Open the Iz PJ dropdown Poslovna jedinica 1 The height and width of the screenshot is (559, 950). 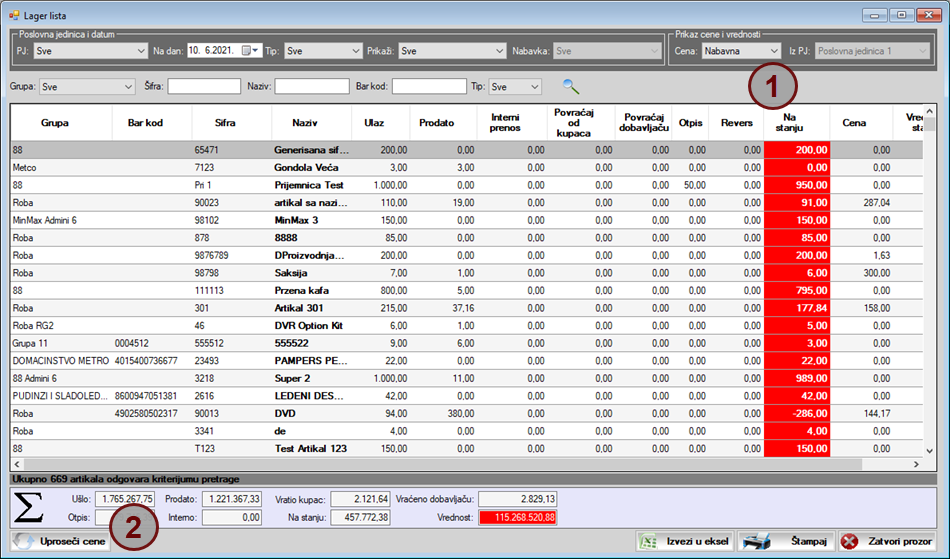click(x=872, y=51)
